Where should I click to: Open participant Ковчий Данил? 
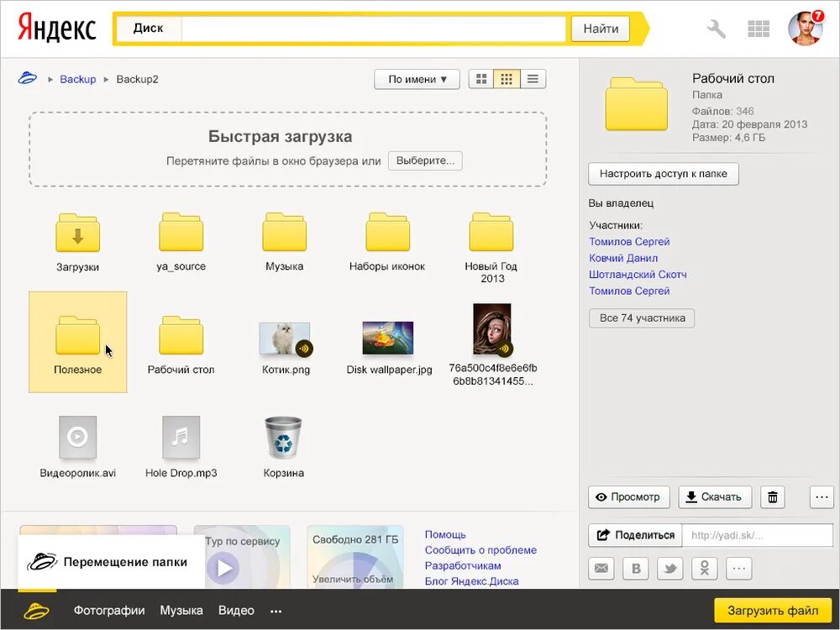point(623,258)
